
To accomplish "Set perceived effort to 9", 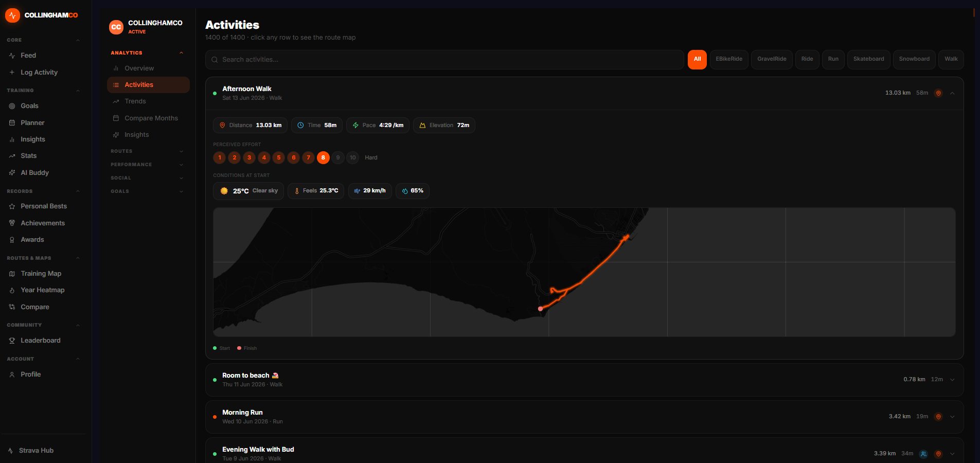I will pyautogui.click(x=338, y=157).
